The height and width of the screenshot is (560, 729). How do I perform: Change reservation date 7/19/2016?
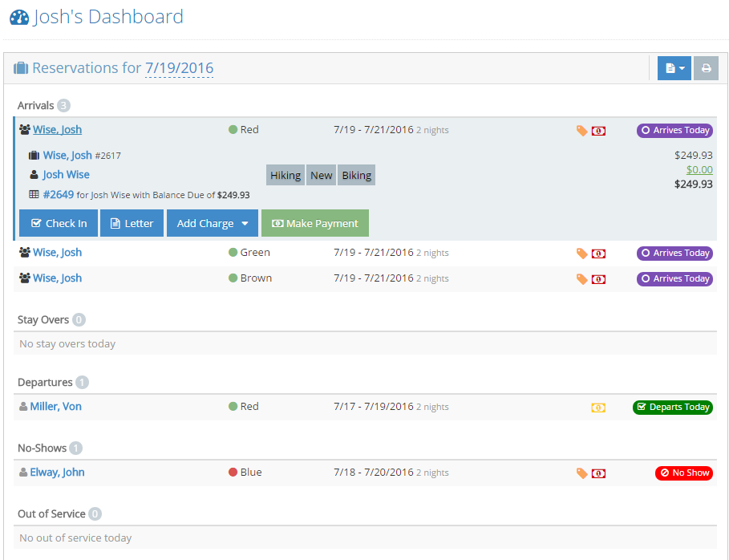pyautogui.click(x=179, y=68)
